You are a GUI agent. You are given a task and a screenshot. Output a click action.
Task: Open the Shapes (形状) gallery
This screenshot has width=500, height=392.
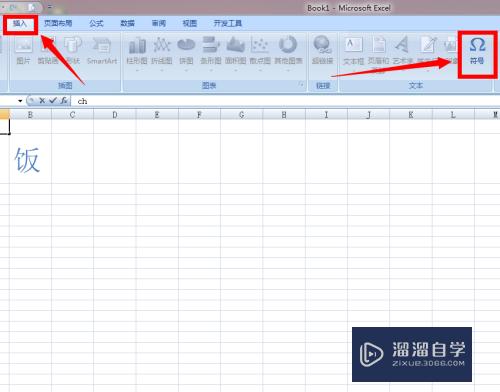(73, 50)
